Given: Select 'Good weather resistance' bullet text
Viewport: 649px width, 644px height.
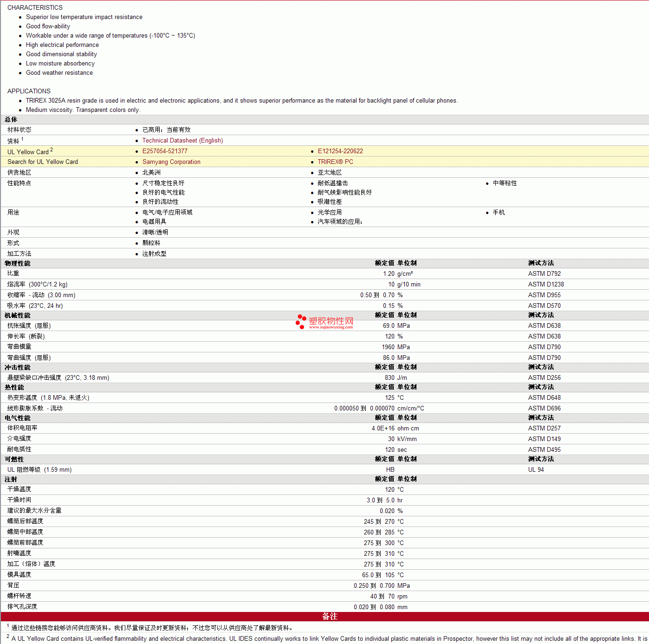Looking at the screenshot, I should (59, 73).
